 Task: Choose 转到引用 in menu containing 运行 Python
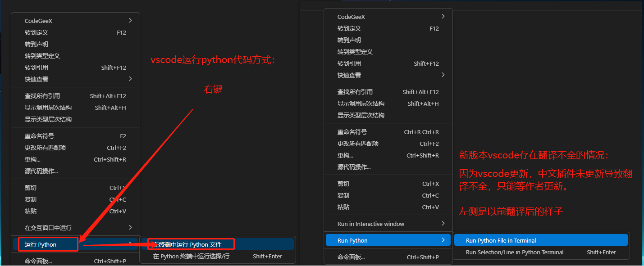[x=75, y=68]
